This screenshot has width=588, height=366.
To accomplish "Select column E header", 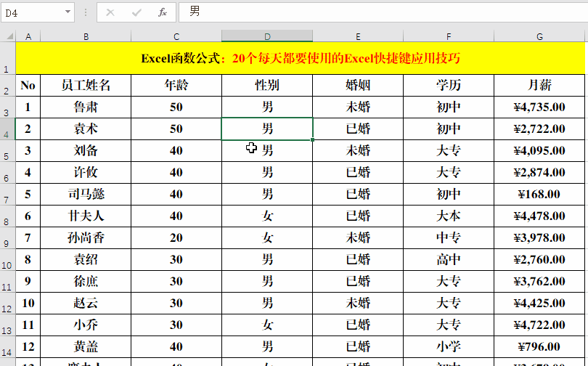I will click(x=358, y=36).
